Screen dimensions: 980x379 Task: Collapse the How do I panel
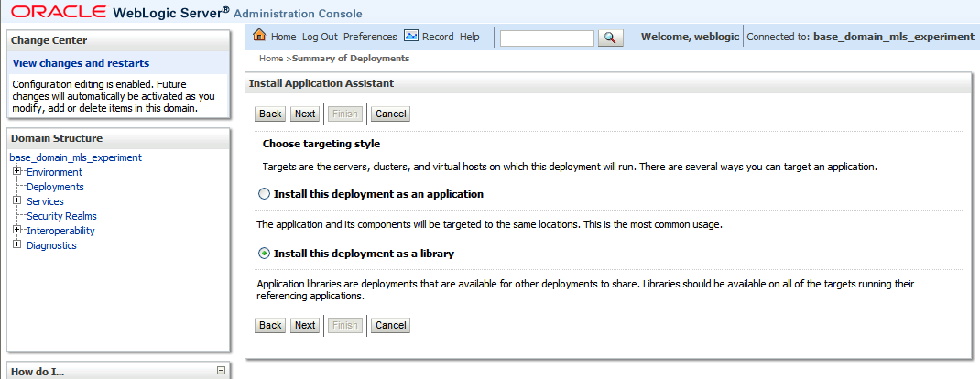[x=221, y=370]
